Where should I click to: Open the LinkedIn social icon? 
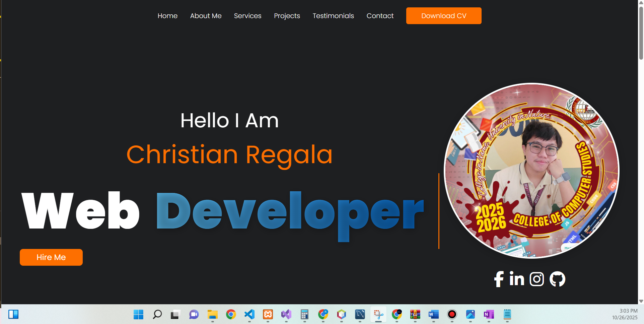coord(517,279)
